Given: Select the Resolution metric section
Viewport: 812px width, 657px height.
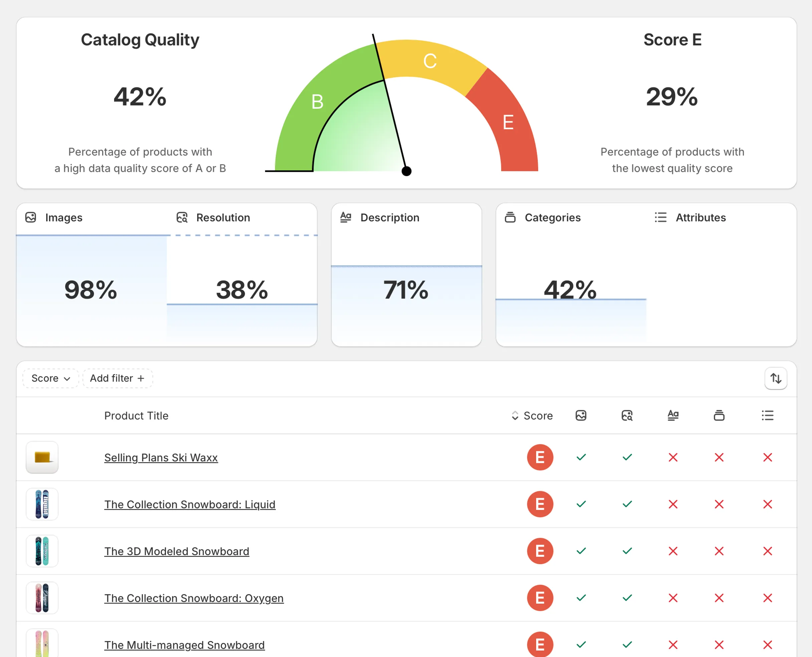Looking at the screenshot, I should click(242, 274).
